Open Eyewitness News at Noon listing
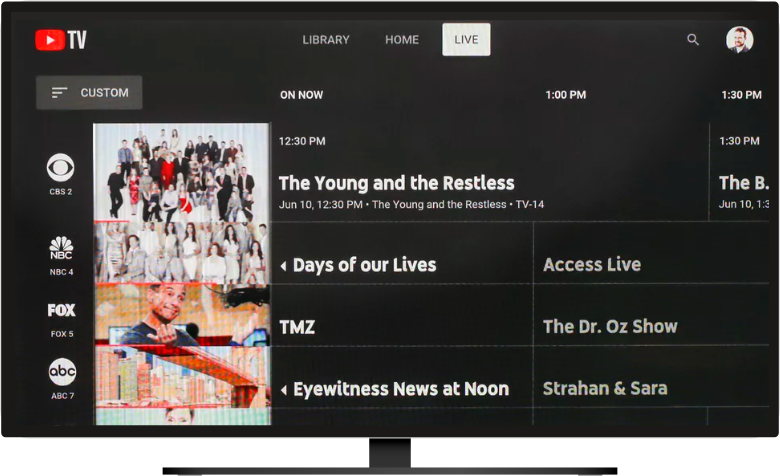 tap(402, 377)
